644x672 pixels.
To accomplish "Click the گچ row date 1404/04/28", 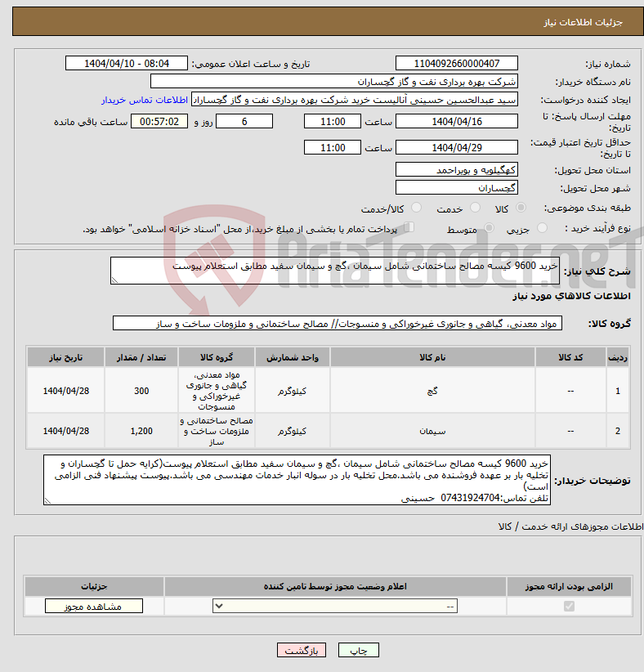I will pos(66,391).
